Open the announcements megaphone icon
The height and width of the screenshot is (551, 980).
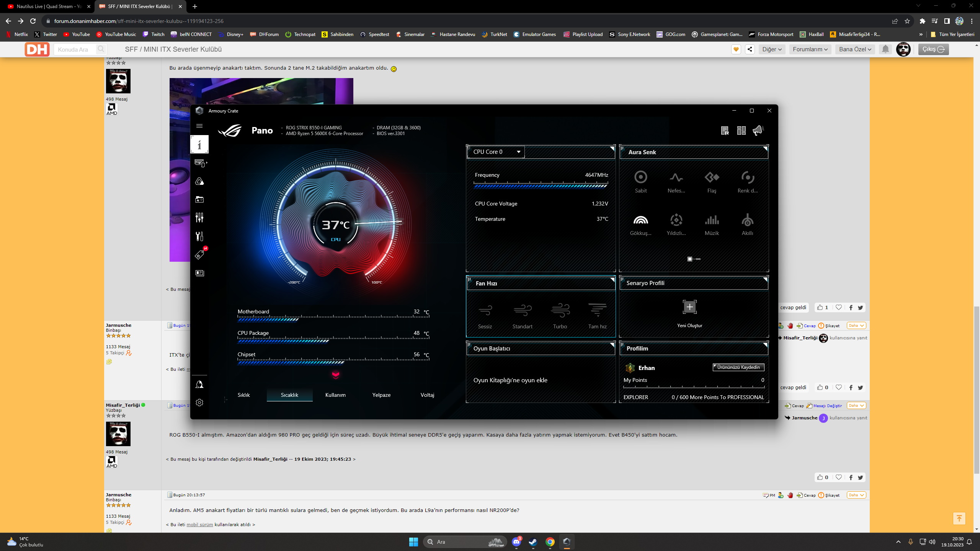[758, 130]
